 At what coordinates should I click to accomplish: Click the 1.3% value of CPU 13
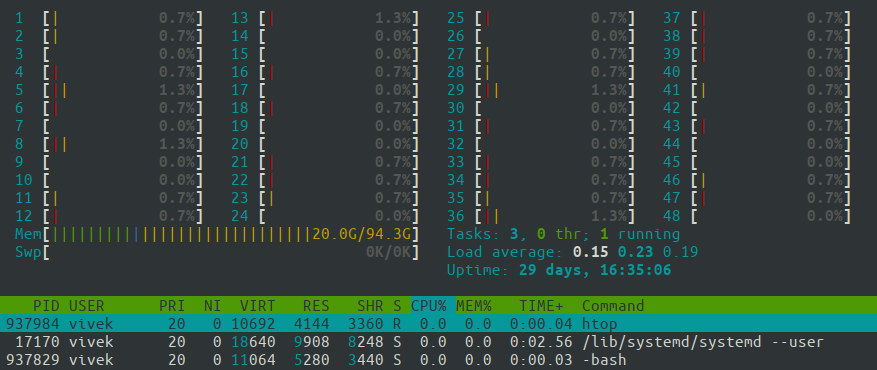[393, 18]
